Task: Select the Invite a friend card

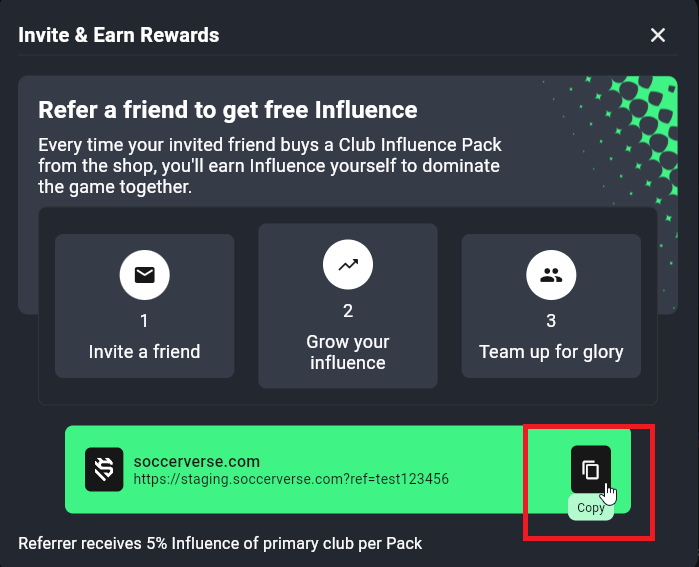Action: click(x=144, y=306)
